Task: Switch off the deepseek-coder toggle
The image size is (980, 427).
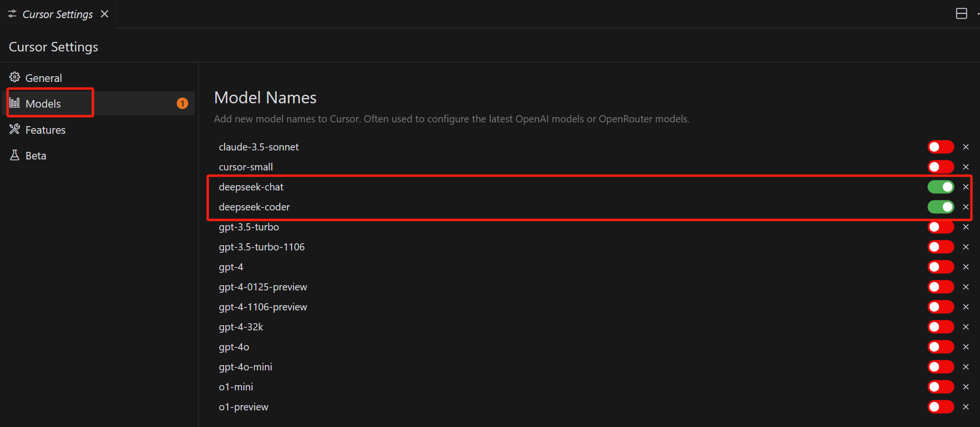Action: 940,207
